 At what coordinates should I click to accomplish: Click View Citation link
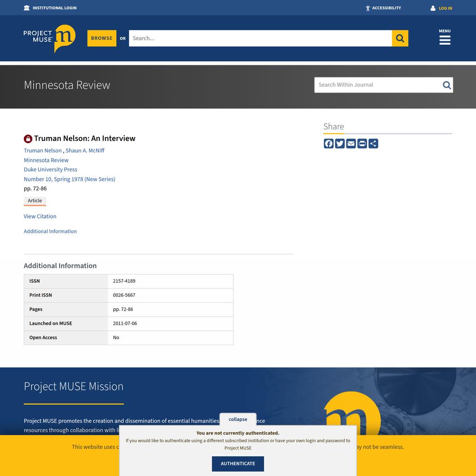[x=40, y=217]
